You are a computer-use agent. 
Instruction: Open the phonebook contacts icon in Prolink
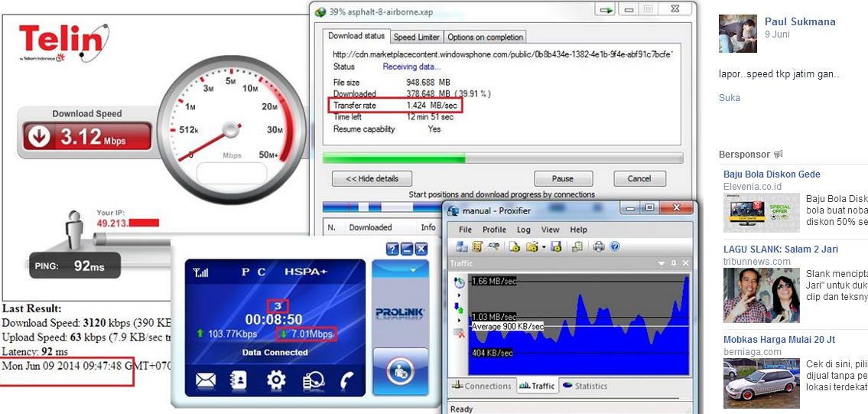(239, 380)
